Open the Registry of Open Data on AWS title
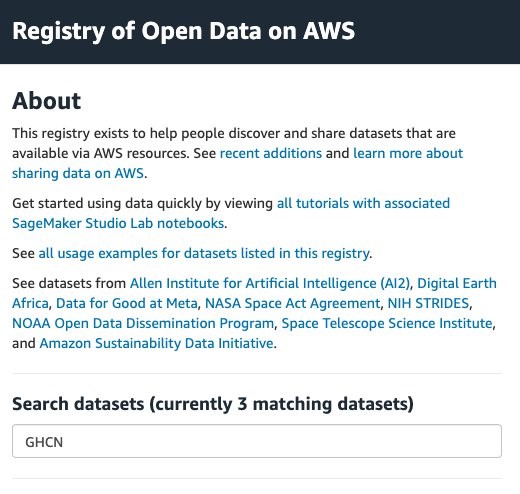 tap(184, 31)
